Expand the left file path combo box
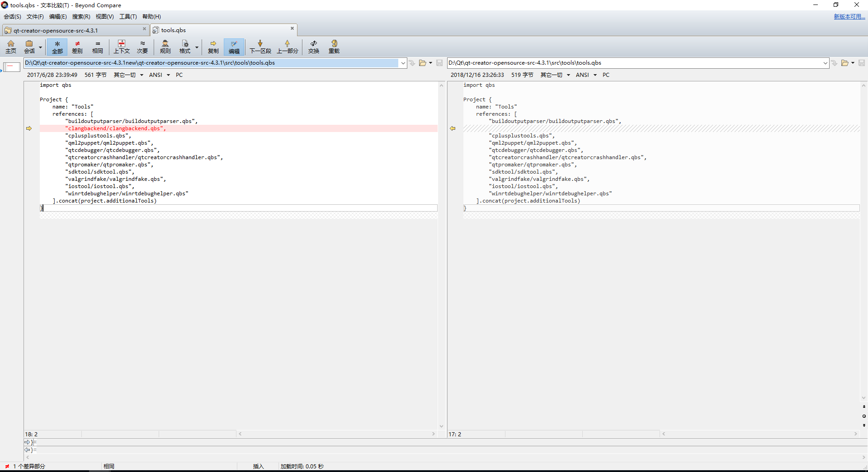868x472 pixels. (x=403, y=63)
